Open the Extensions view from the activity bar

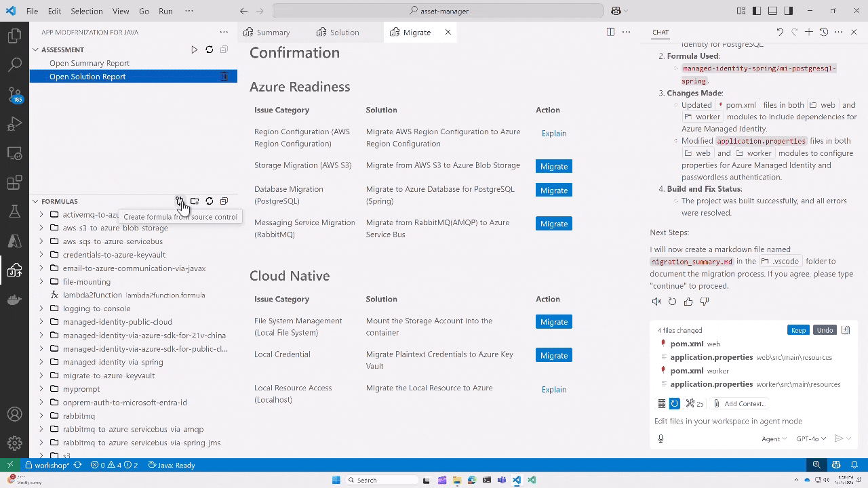click(x=15, y=183)
